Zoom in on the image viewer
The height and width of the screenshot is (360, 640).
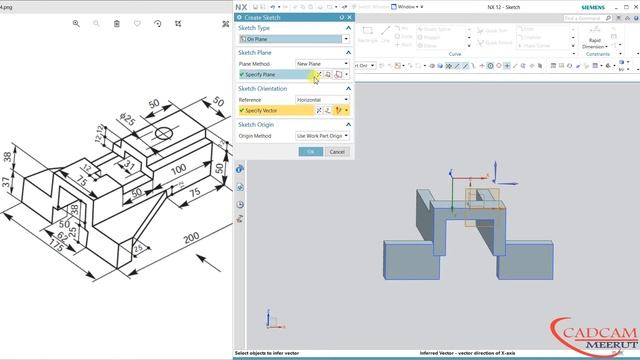tap(76, 24)
